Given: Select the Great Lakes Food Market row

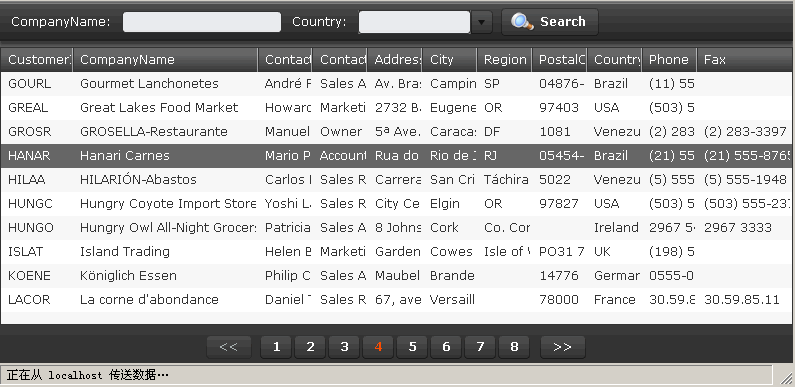Looking at the screenshot, I should [397, 108].
